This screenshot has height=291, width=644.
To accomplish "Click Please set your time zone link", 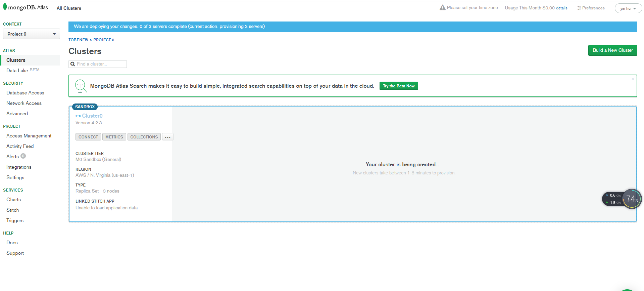I will (x=472, y=8).
